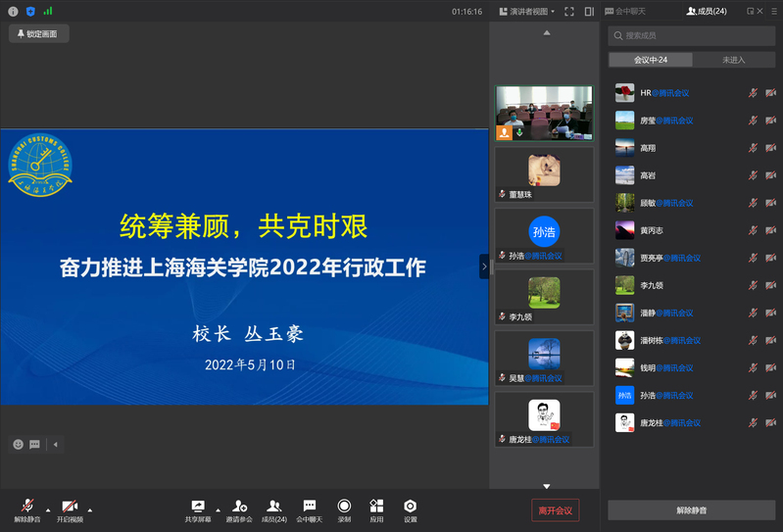Open 邀请参会 invite icon
Viewport: 783px width, 532px height.
239,507
